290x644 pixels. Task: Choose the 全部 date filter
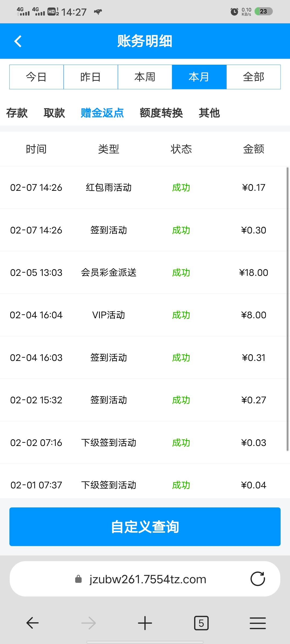pos(253,77)
